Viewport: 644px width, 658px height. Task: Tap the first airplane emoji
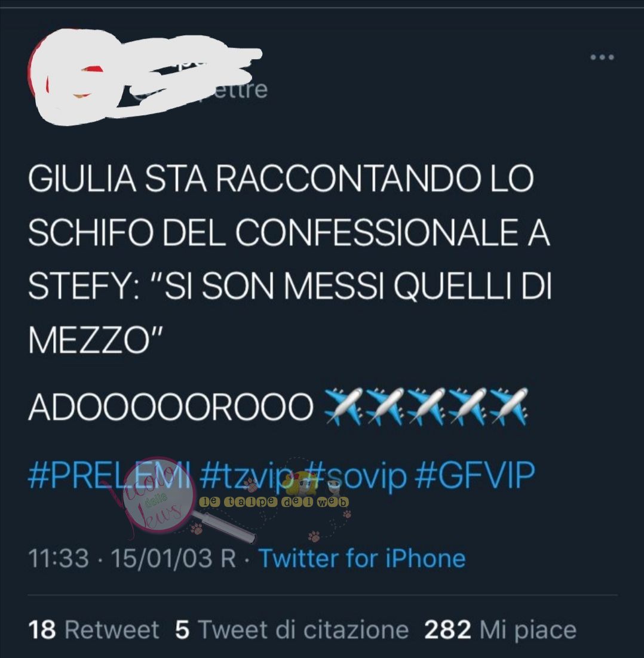(x=343, y=406)
